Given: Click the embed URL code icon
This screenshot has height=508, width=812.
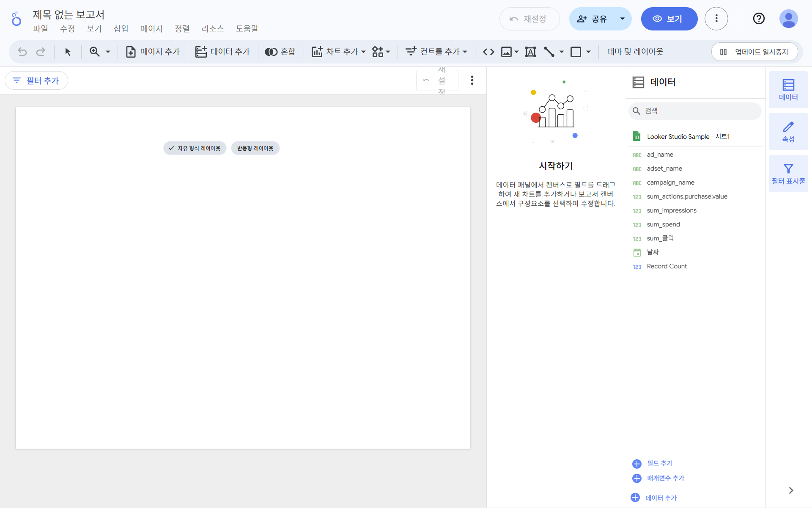Looking at the screenshot, I should click(488, 52).
